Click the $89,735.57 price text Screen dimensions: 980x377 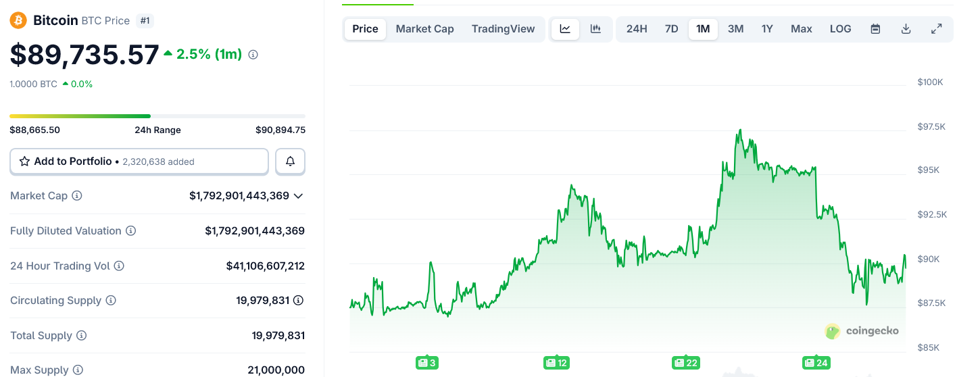[x=84, y=55]
